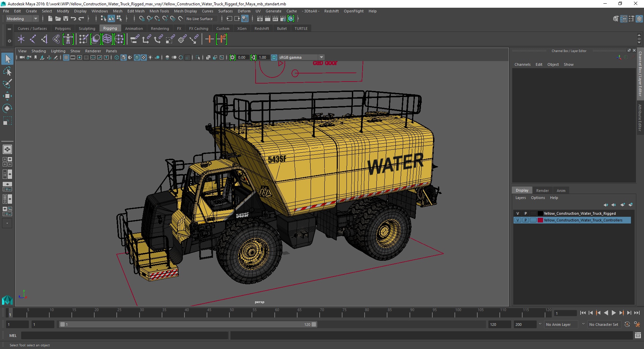Viewport: 644px width, 349px height.
Task: Switch to the Polygons shelf tab
Action: (63, 29)
